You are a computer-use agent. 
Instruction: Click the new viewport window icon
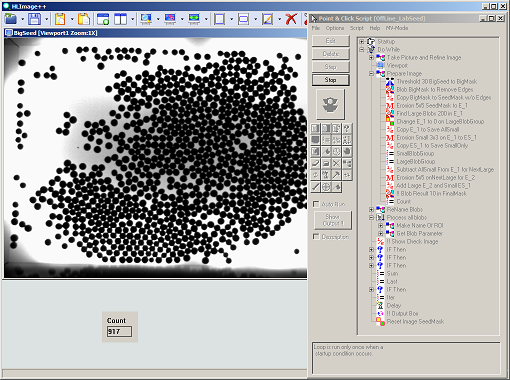[103, 19]
